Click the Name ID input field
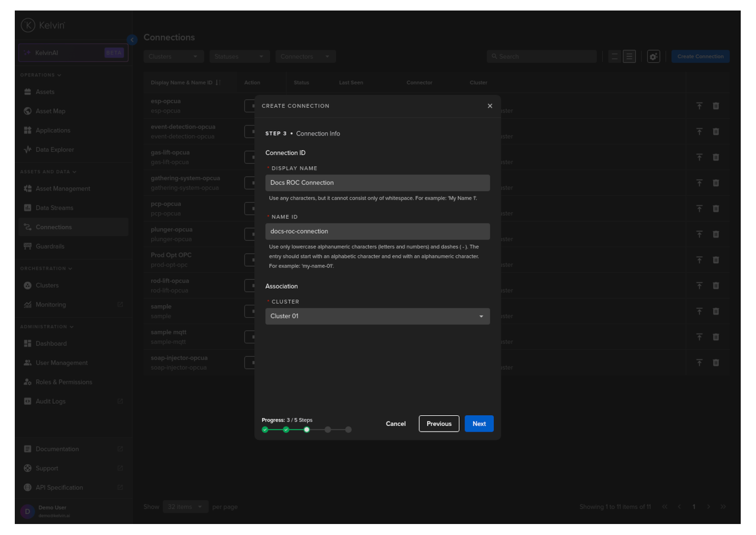 click(x=377, y=232)
